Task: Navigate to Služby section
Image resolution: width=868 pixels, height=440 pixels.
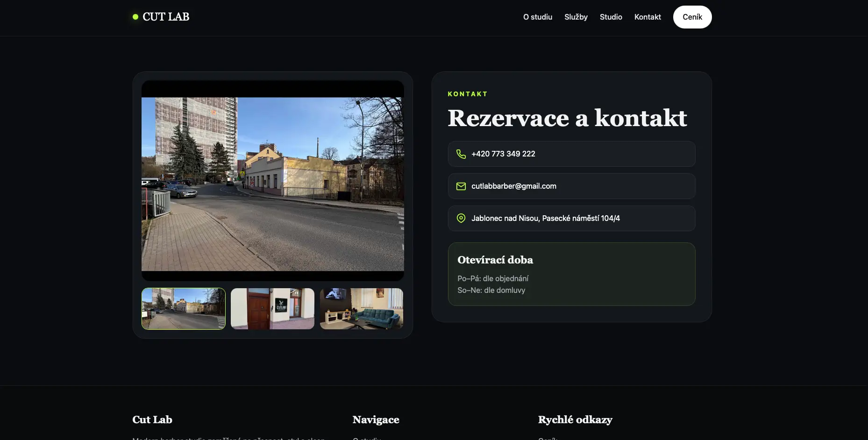Action: pos(576,17)
